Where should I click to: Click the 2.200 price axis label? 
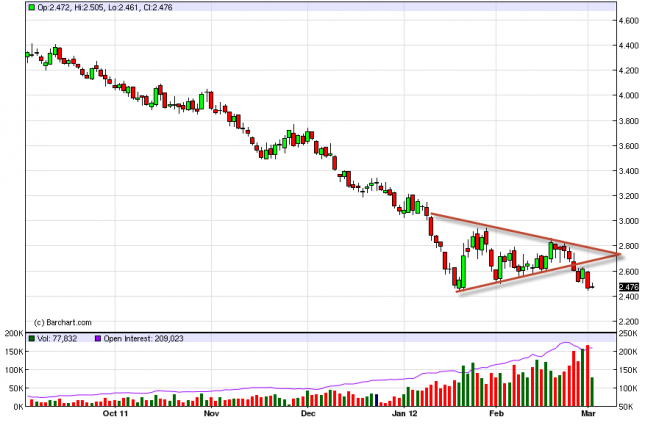pos(629,321)
